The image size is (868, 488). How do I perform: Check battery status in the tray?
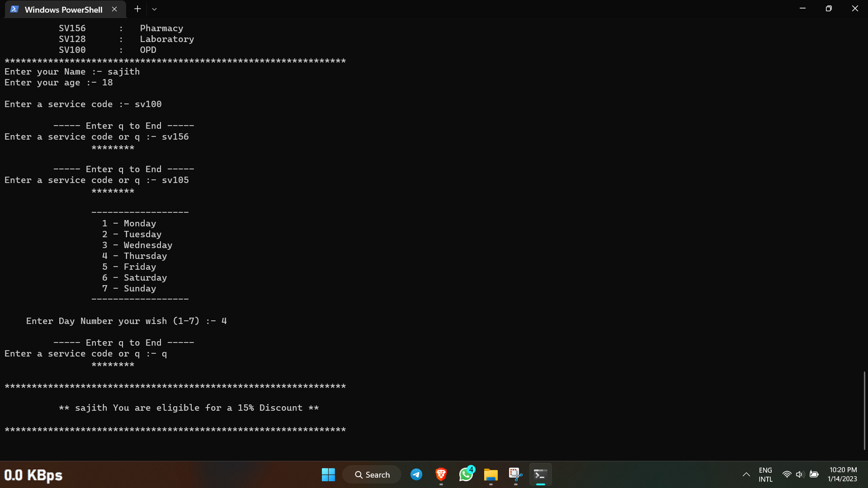tap(815, 474)
